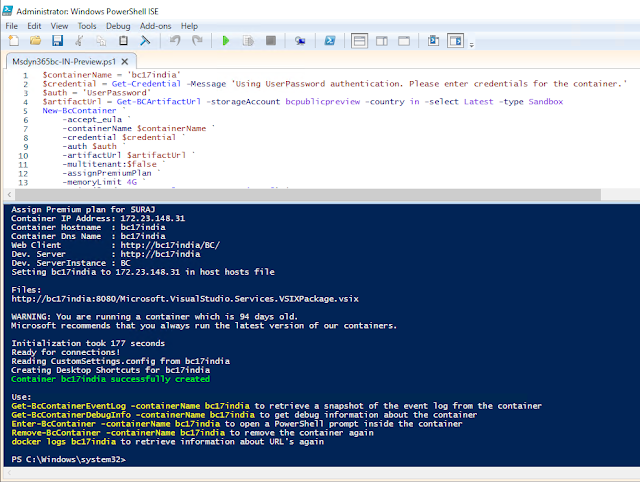Click the PS C:\Windows\system32> prompt
This screenshot has height=482, width=640.
pyautogui.click(x=69, y=460)
